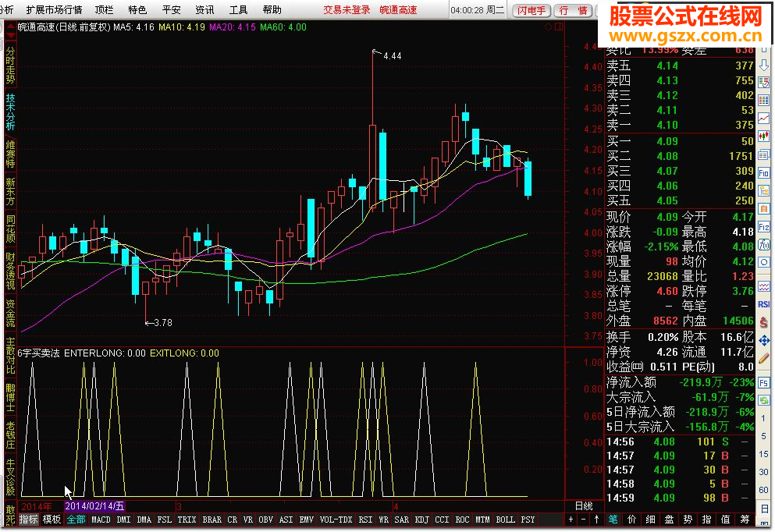
Task: Open the 帮助 menu
Action: (272, 9)
